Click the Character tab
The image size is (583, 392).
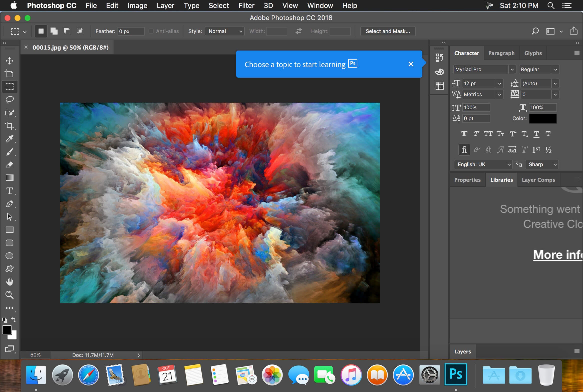[466, 53]
